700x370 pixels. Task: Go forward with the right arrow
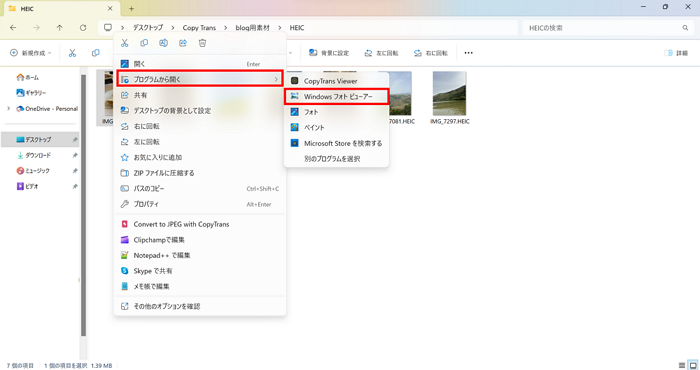[36, 28]
